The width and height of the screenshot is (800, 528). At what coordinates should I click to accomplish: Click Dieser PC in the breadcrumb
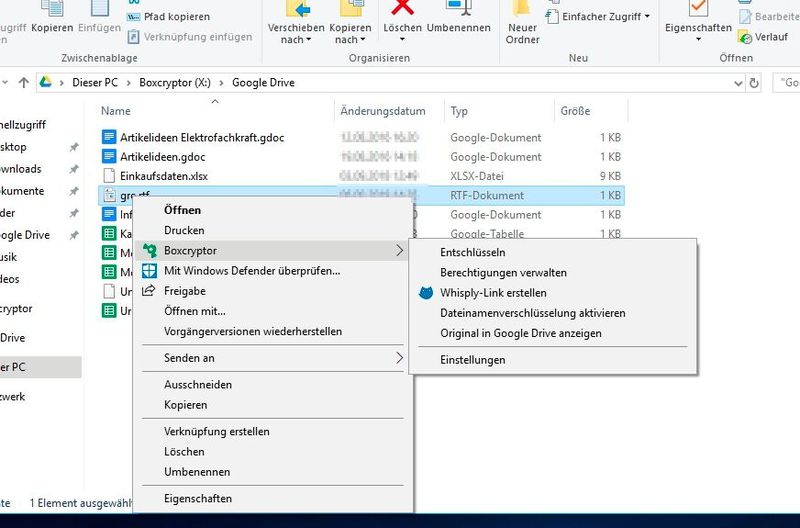coord(95,83)
